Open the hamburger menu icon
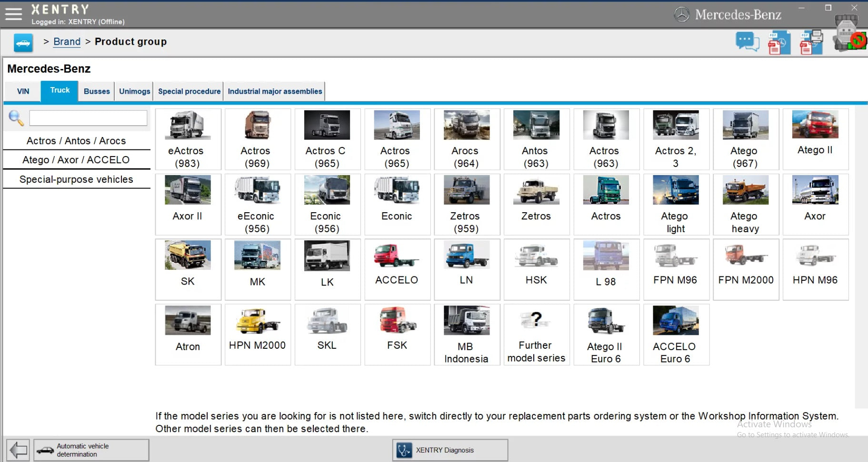This screenshot has height=462, width=868. 13,14
